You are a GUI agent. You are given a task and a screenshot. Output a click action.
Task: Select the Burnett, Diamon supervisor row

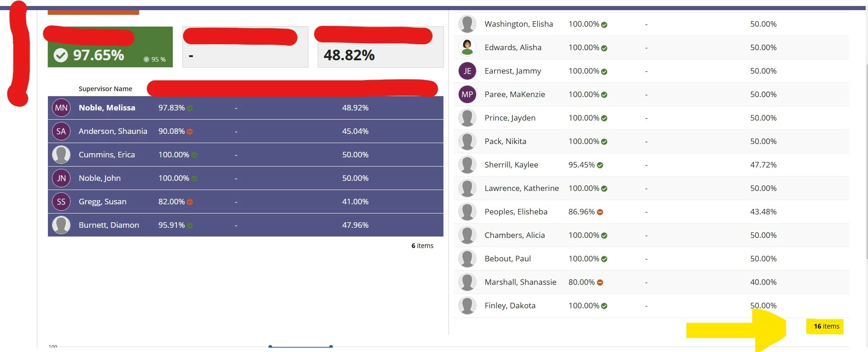click(x=245, y=225)
